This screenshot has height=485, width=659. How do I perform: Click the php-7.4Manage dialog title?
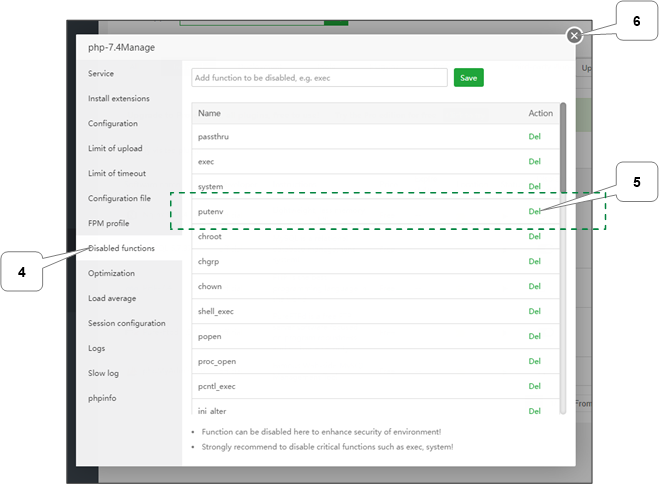121,47
